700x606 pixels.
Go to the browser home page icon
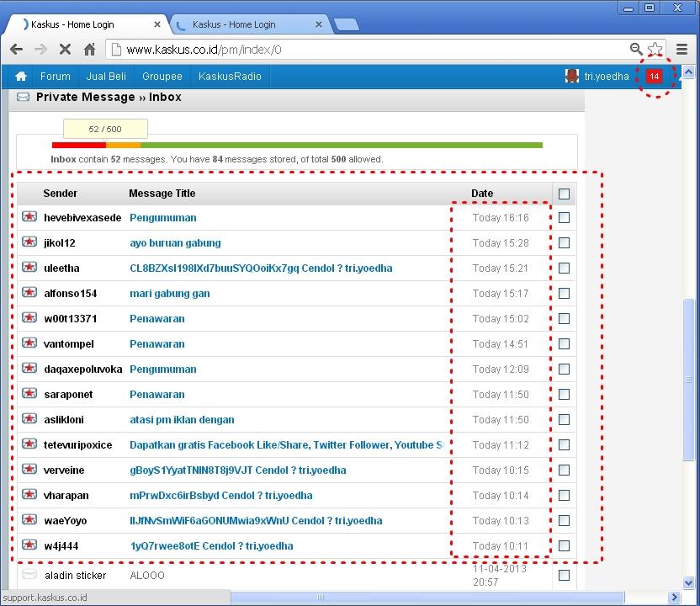point(90,49)
